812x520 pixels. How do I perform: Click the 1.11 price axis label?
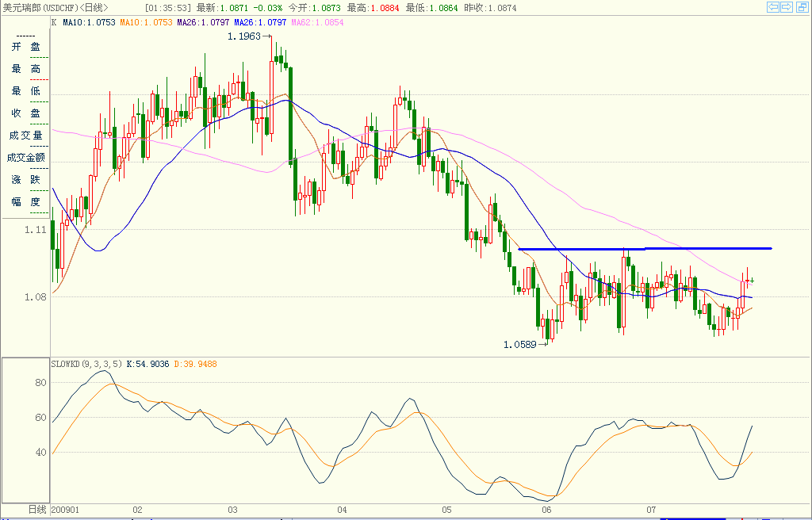pos(35,229)
